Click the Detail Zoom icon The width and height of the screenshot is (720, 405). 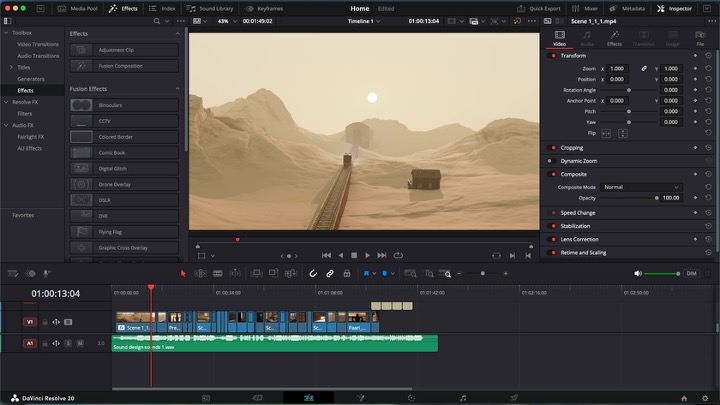pyautogui.click(x=429, y=273)
